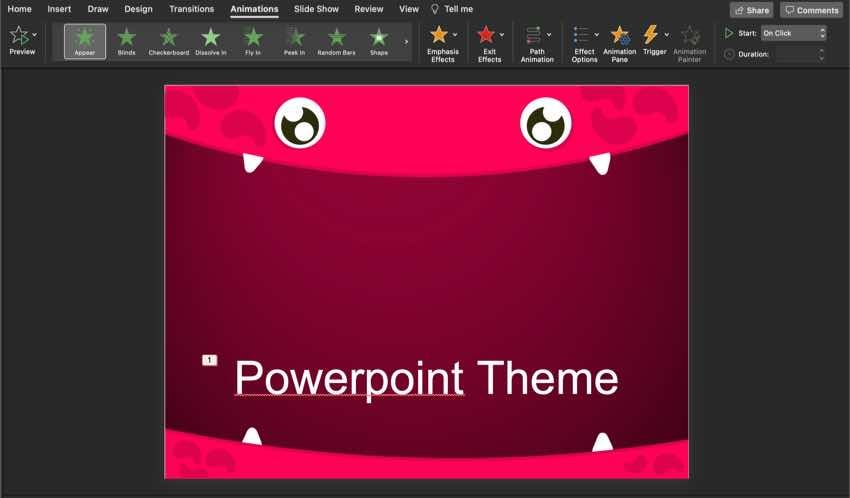Click the Duration input field
Image resolution: width=850 pixels, height=498 pixels.
[801, 54]
